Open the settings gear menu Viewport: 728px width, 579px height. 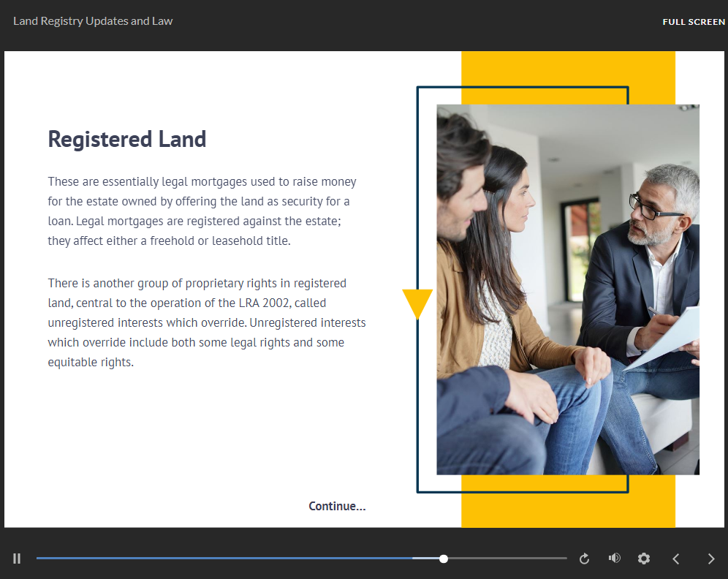coord(644,559)
